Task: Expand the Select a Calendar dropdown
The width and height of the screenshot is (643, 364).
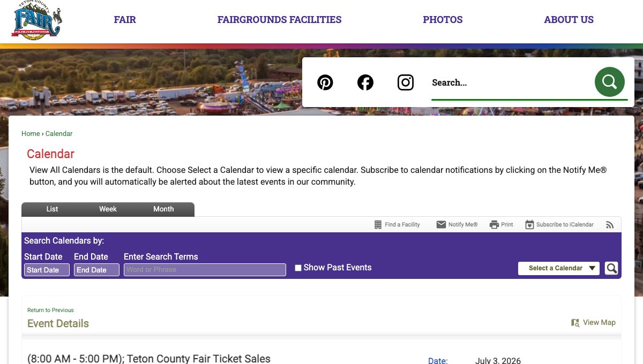Action: point(559,268)
